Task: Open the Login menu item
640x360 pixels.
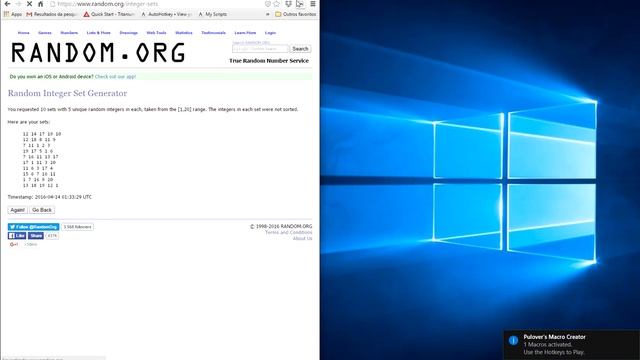Action: point(270,33)
